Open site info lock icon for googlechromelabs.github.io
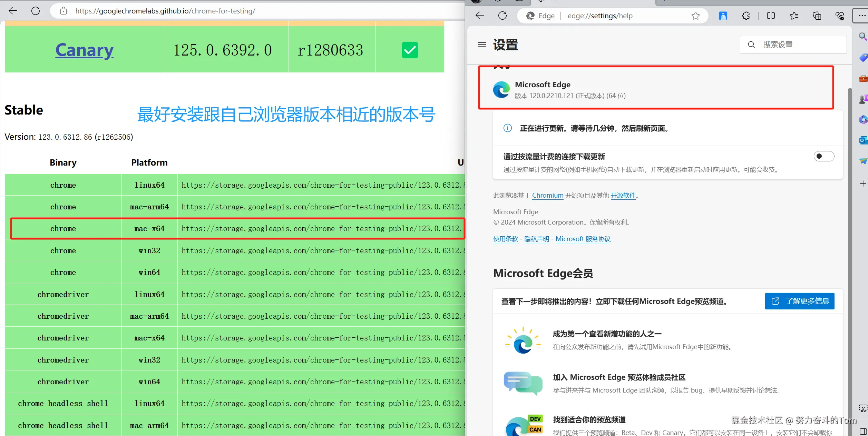This screenshot has height=436, width=868. click(x=64, y=11)
